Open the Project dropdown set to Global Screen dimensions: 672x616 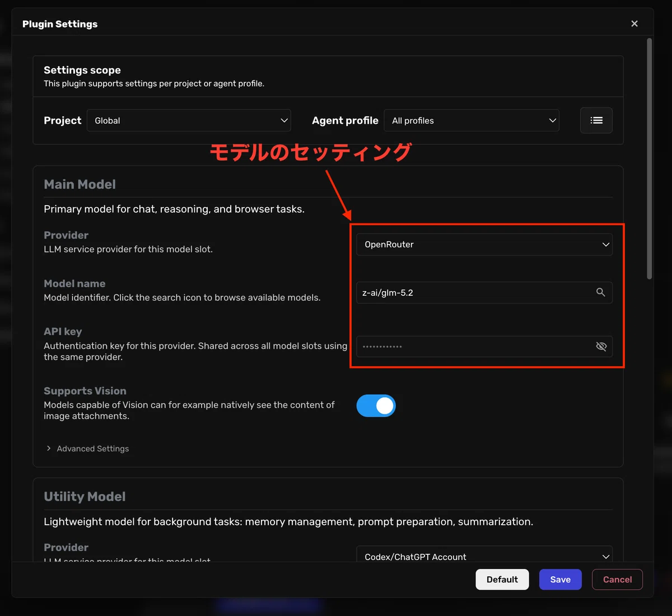pos(189,120)
